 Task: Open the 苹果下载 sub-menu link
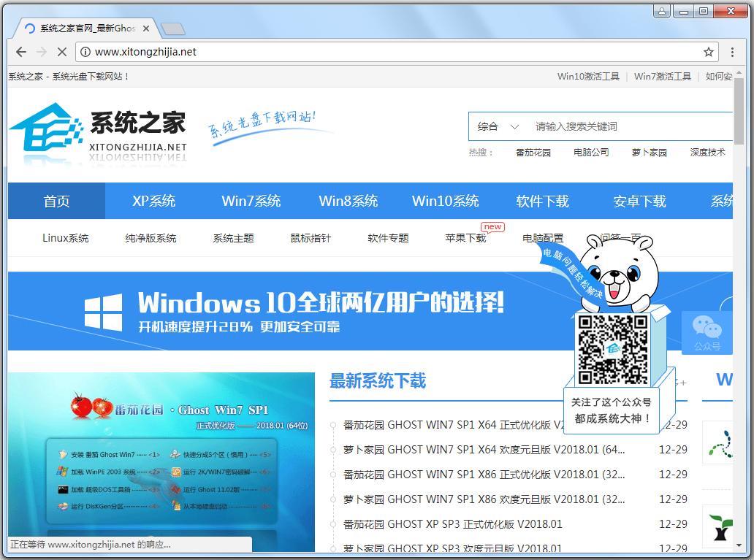(465, 238)
